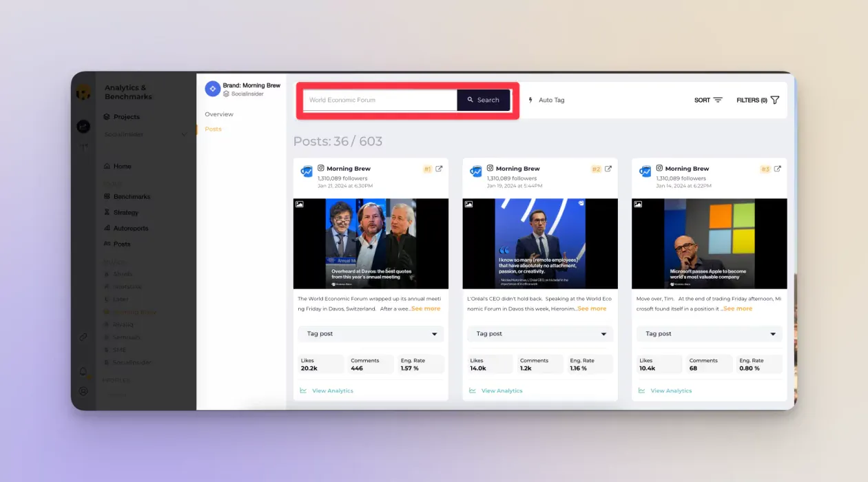Open View Analytics for post #2

point(496,391)
